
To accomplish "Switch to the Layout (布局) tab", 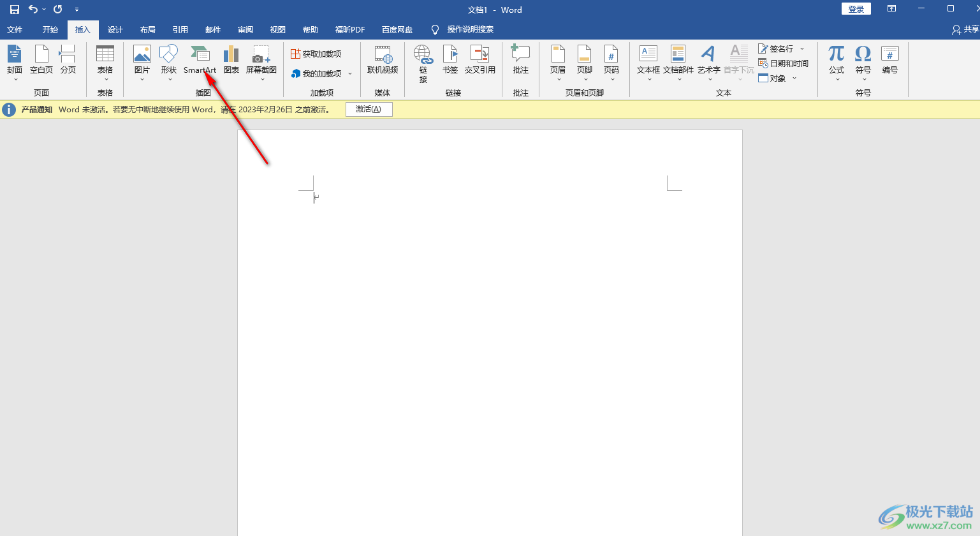I will (148, 30).
